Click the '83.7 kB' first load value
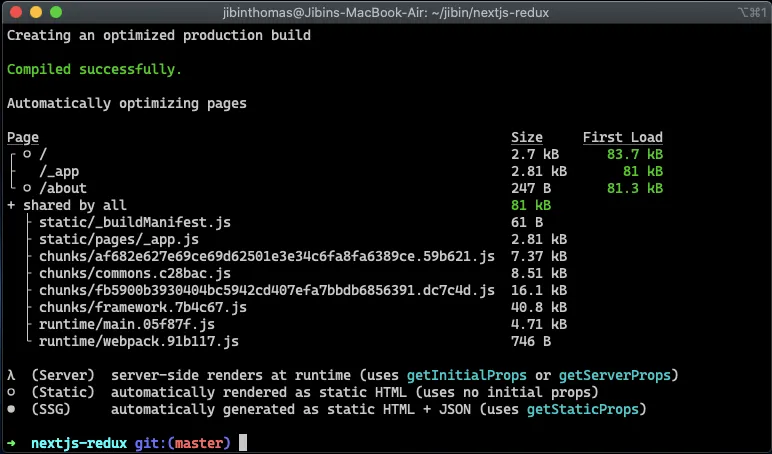772x454 pixels. coord(635,154)
